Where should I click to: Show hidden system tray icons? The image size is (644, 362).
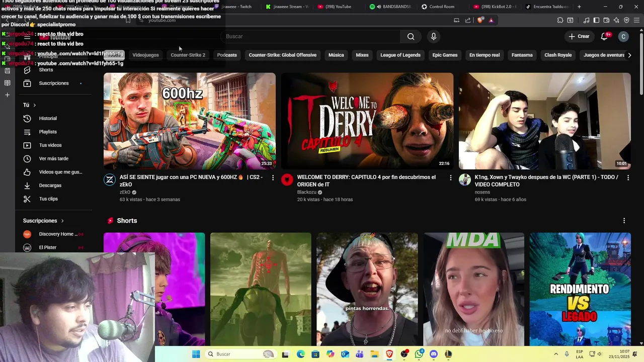(556, 354)
